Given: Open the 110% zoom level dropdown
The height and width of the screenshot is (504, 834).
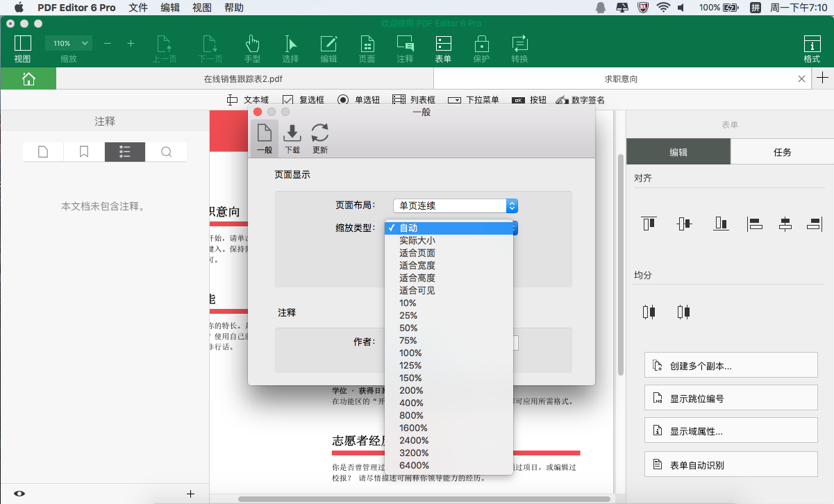Looking at the screenshot, I should 68,42.
